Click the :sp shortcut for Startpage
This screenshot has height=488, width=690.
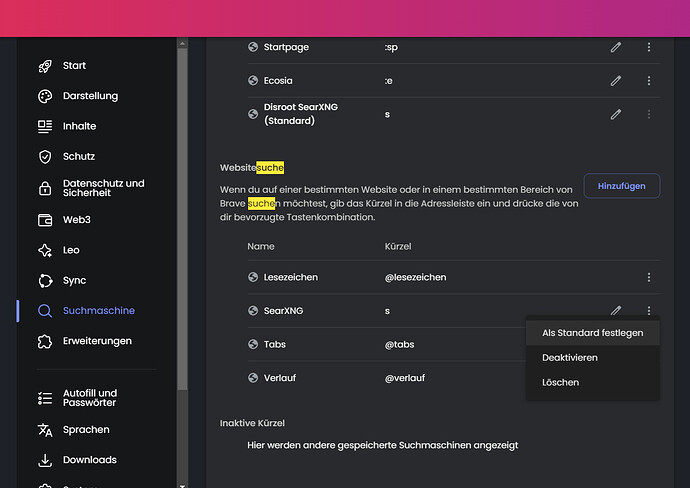click(x=391, y=47)
